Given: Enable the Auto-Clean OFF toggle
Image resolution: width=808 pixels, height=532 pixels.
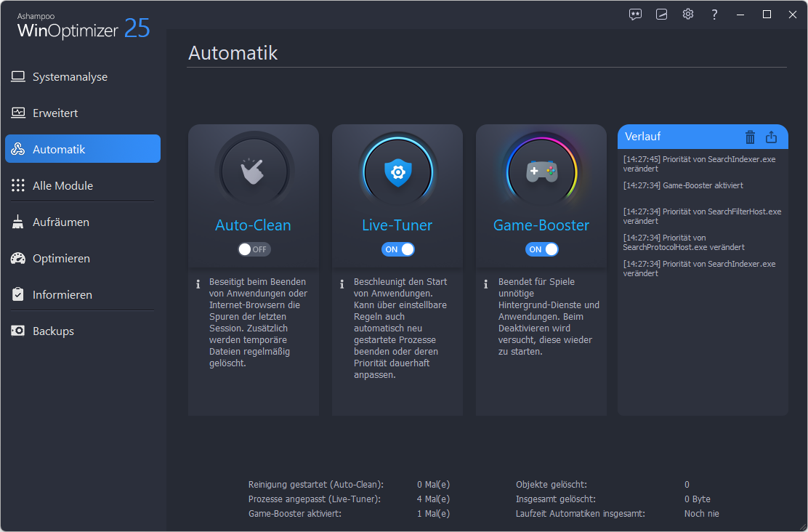Looking at the screenshot, I should pyautogui.click(x=254, y=249).
